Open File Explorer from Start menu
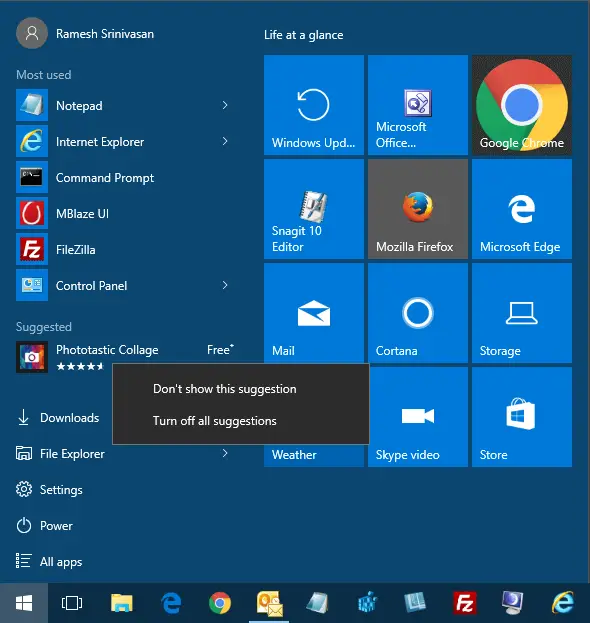The image size is (590, 623). point(60,453)
